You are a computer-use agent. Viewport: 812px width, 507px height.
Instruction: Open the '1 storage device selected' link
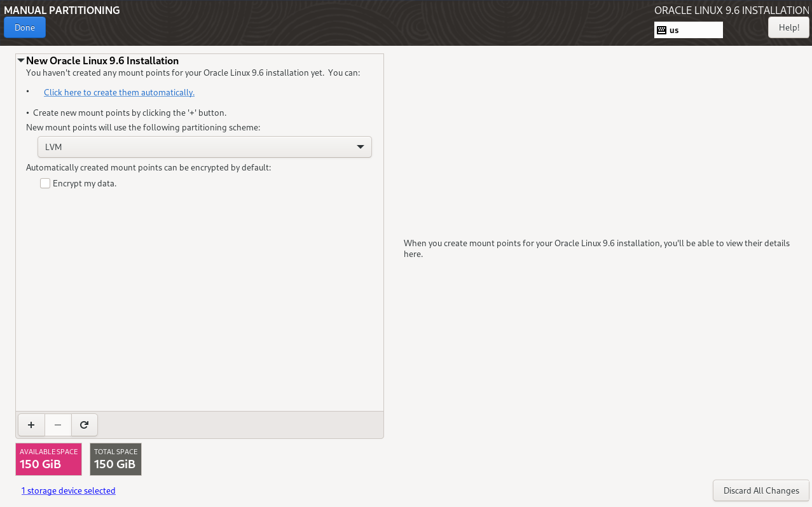click(68, 490)
